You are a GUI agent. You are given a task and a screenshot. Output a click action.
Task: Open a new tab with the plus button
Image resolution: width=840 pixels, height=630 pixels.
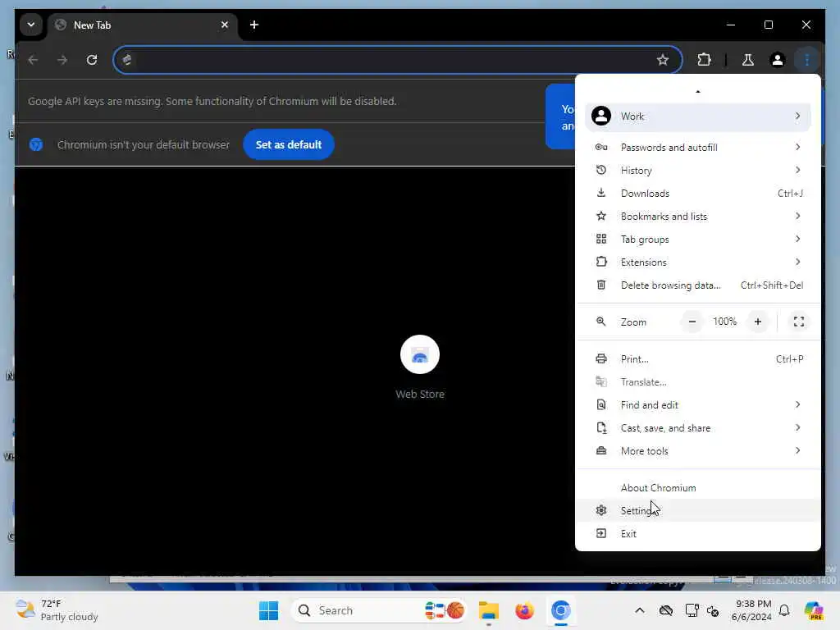pyautogui.click(x=254, y=25)
